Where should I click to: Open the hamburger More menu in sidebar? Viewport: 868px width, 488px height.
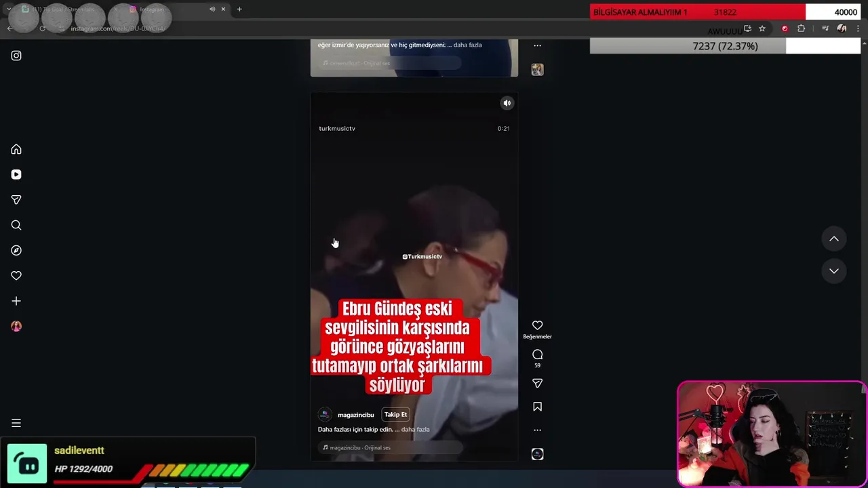[x=16, y=423]
